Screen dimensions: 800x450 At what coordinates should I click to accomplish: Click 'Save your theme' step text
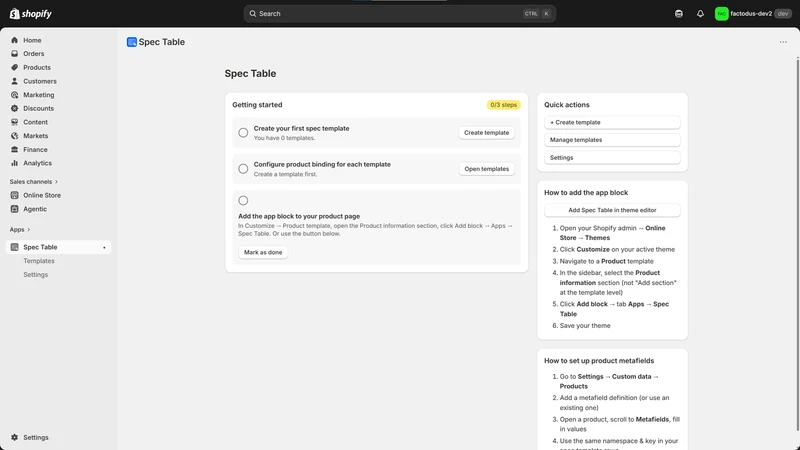click(585, 326)
